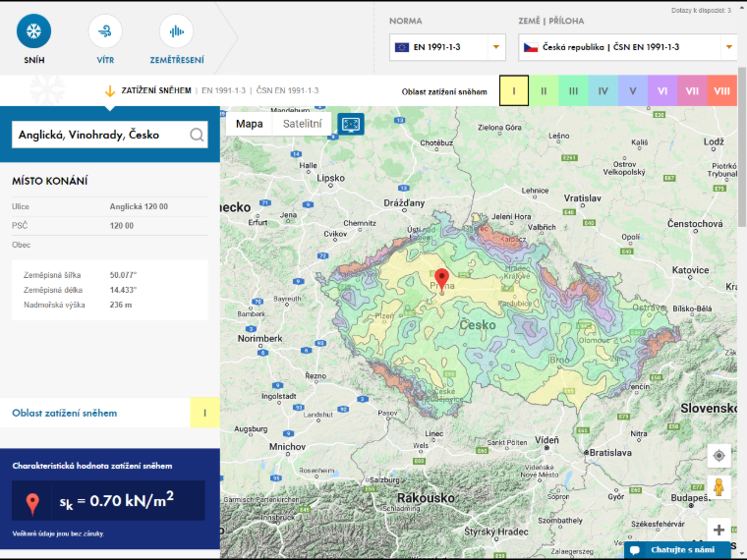This screenshot has height=560, width=747.
Task: Click Katovice city label on map
Action: (690, 270)
